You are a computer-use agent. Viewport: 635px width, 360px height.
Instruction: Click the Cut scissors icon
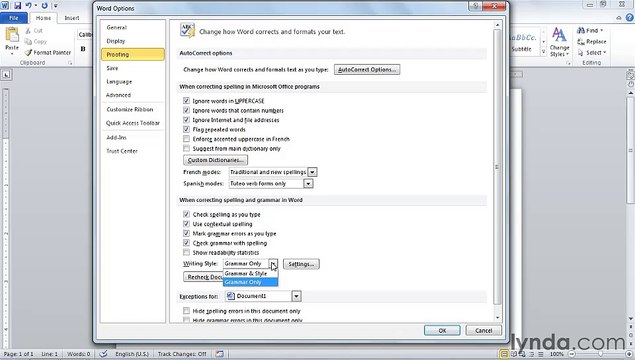pyautogui.click(x=28, y=31)
